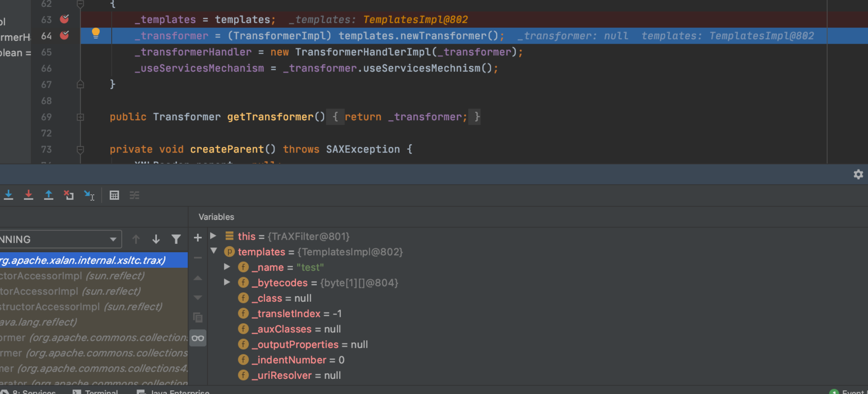Move watch down with triangle icon
This screenshot has width=868, height=394.
pyautogui.click(x=198, y=298)
